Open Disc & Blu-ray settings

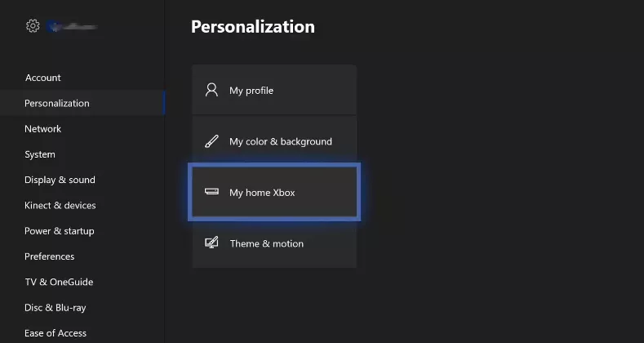[55, 308]
